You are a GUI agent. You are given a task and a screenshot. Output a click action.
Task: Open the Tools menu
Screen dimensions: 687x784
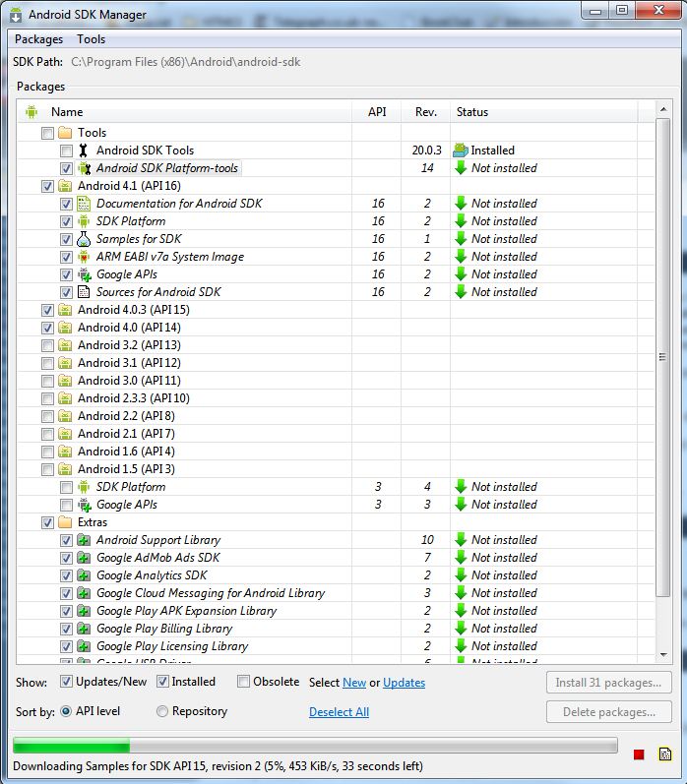pos(92,39)
